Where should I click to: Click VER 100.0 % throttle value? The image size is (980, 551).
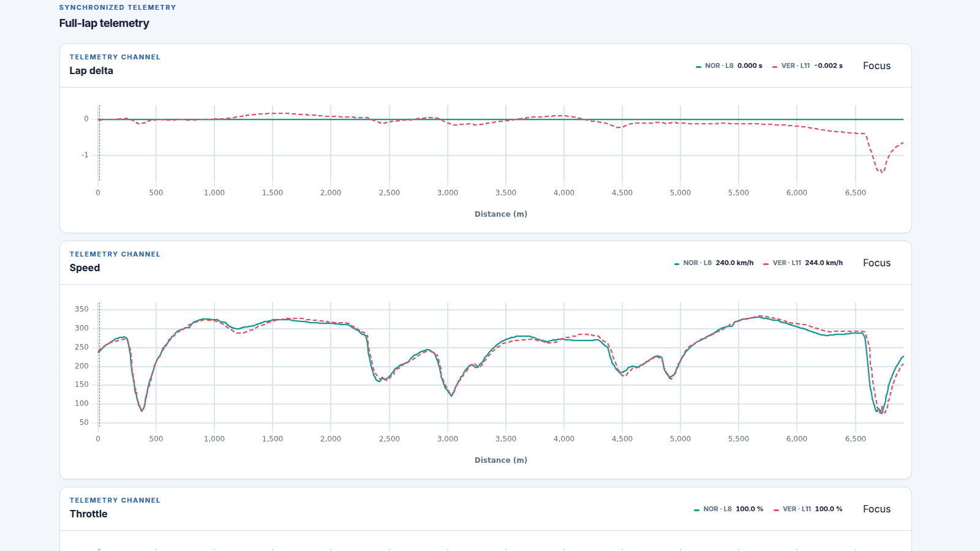pos(829,509)
